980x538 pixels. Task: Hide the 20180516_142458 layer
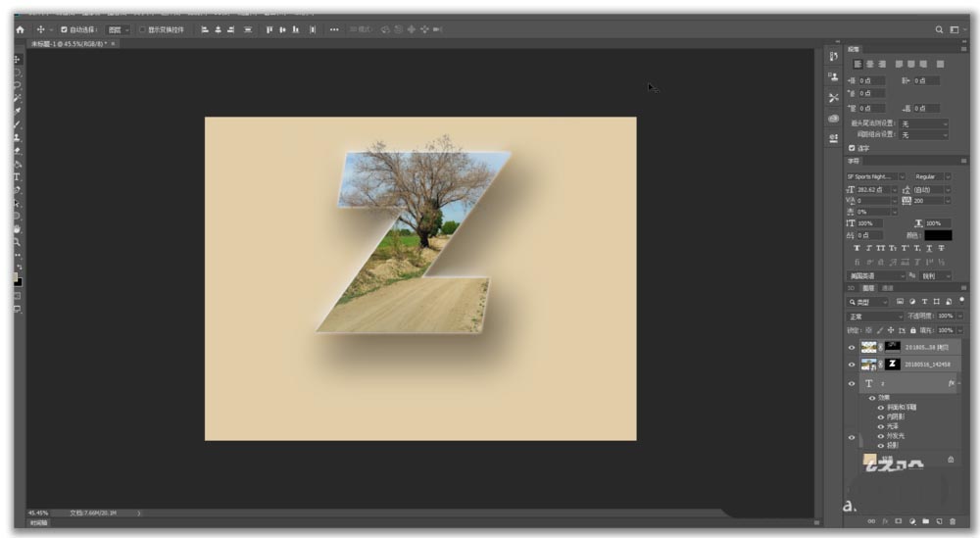tap(852, 365)
